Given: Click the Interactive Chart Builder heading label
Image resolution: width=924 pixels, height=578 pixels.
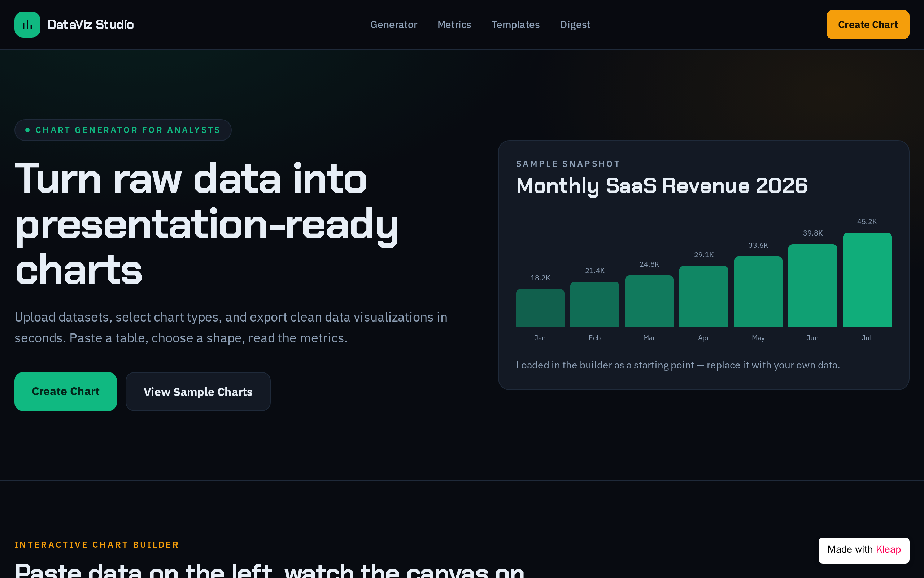Looking at the screenshot, I should (97, 545).
